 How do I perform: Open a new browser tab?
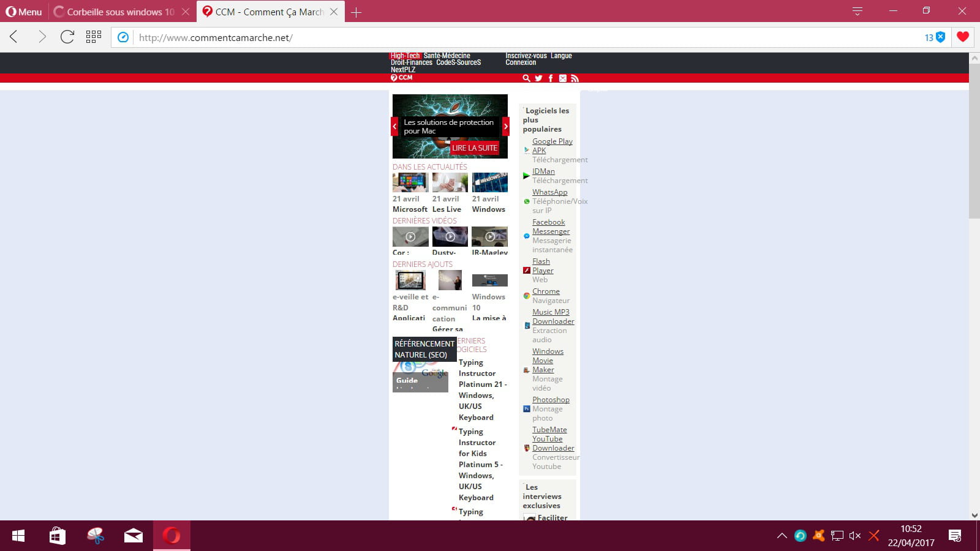356,12
